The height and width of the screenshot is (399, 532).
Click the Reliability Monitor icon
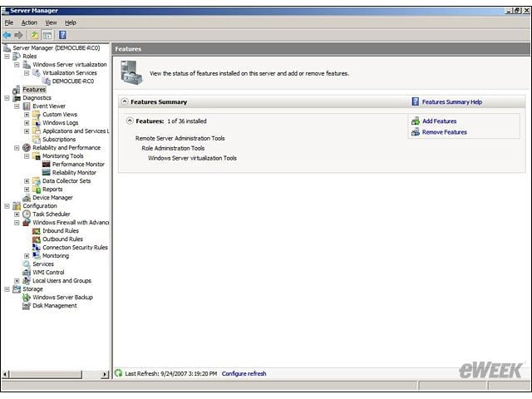click(x=47, y=173)
